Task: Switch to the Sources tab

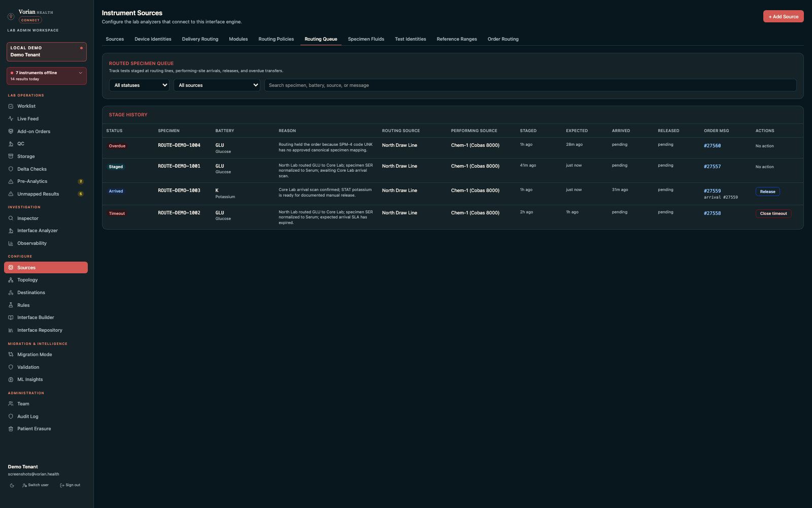Action: click(x=115, y=39)
